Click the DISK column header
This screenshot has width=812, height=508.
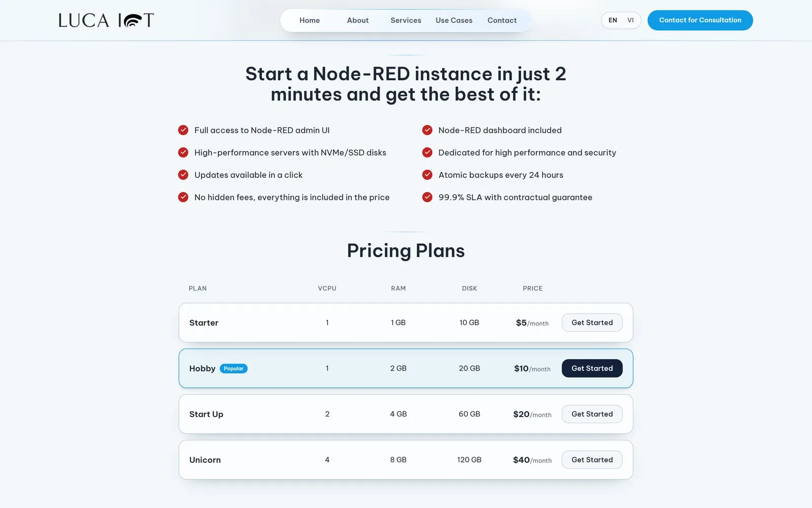coord(469,289)
